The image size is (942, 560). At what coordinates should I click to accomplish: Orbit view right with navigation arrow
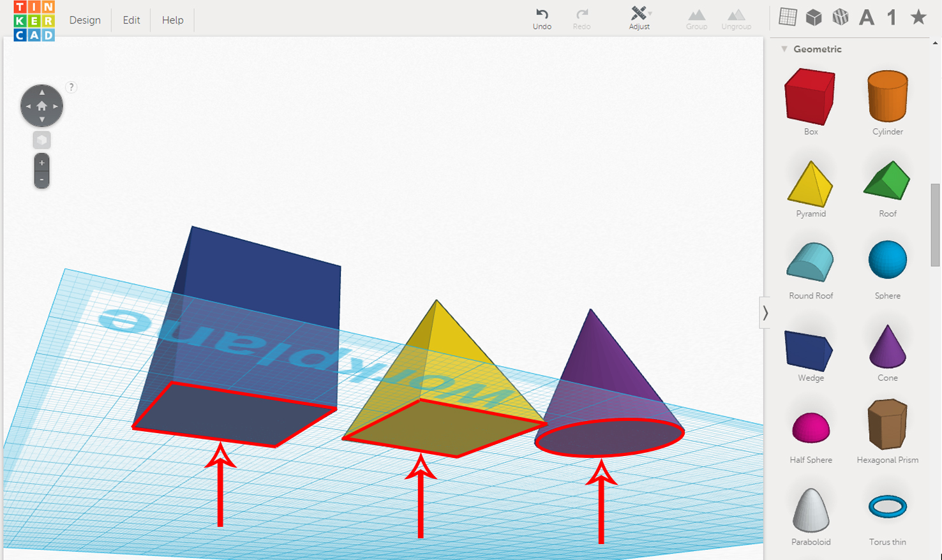(56, 106)
